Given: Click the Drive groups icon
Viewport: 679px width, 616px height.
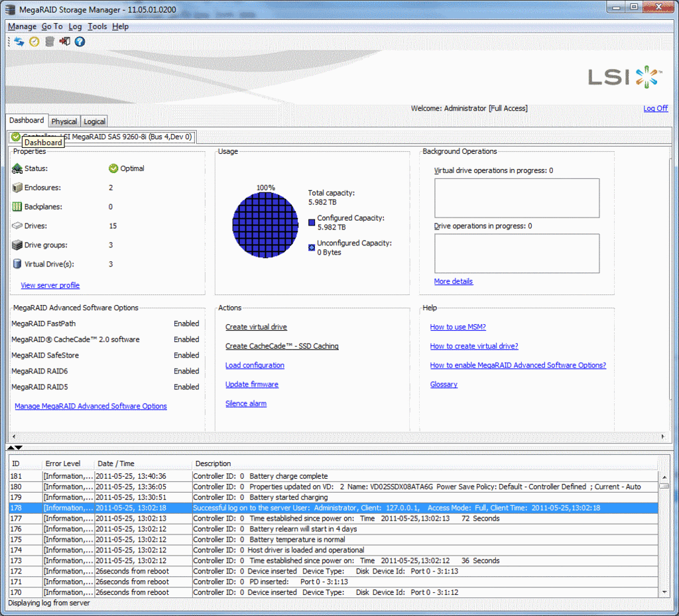Looking at the screenshot, I should click(17, 245).
